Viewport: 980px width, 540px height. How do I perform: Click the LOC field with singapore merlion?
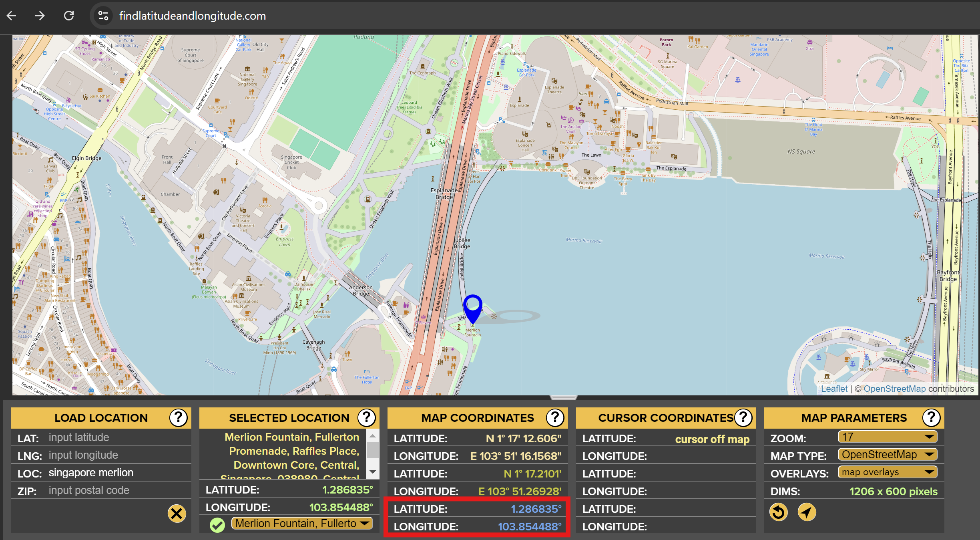[x=118, y=473]
